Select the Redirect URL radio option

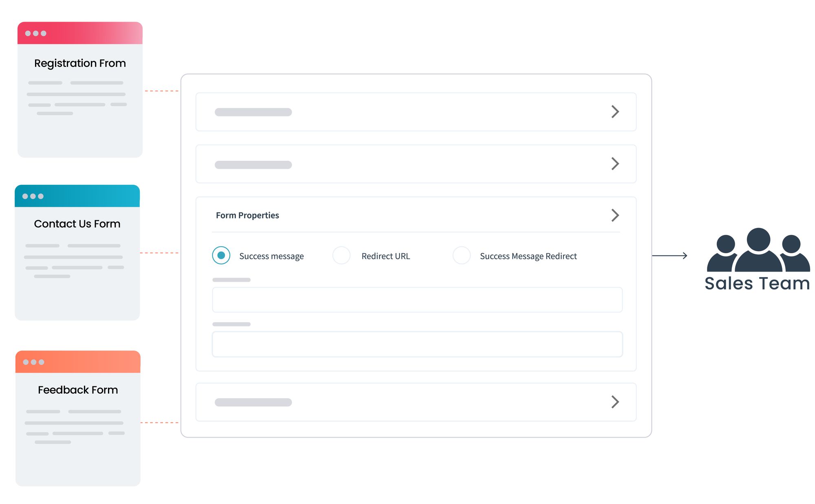(x=341, y=255)
